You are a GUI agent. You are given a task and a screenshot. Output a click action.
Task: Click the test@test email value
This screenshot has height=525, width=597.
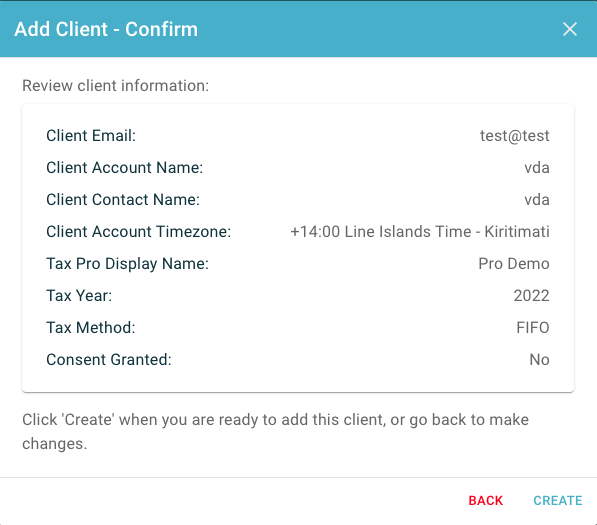[514, 136]
